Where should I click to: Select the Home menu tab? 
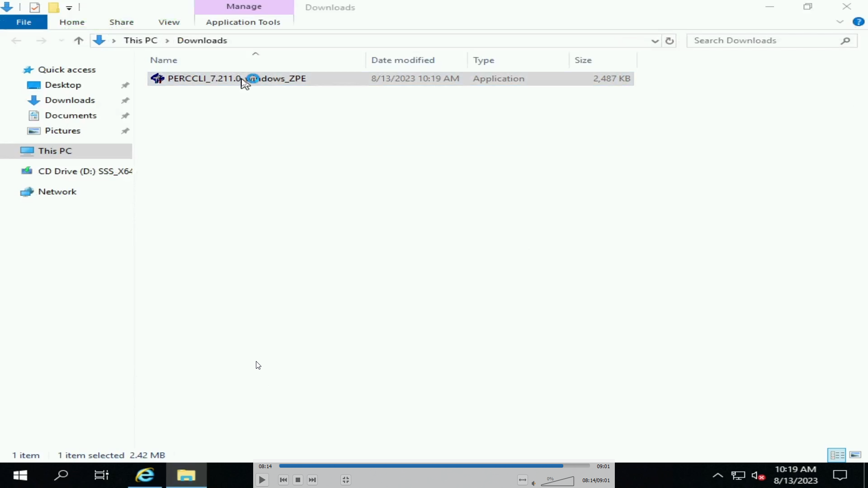71,22
